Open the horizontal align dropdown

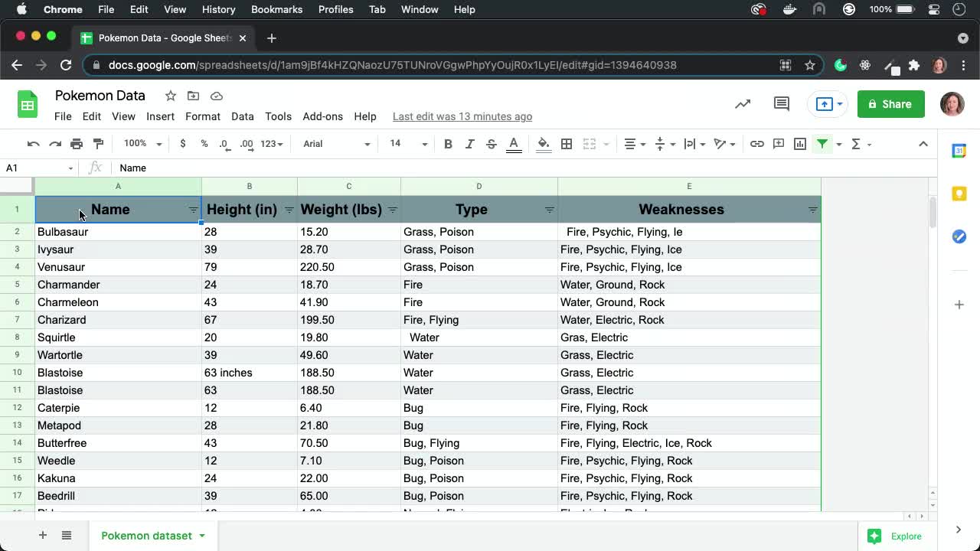click(634, 144)
